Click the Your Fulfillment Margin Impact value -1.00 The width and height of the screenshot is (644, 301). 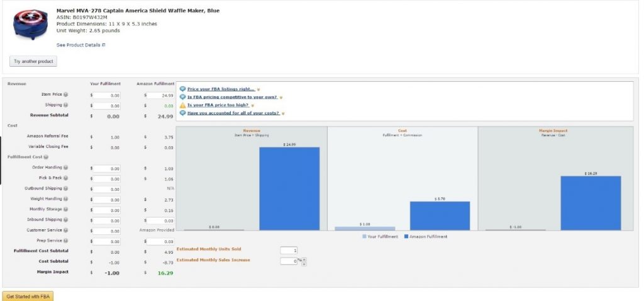tap(112, 273)
